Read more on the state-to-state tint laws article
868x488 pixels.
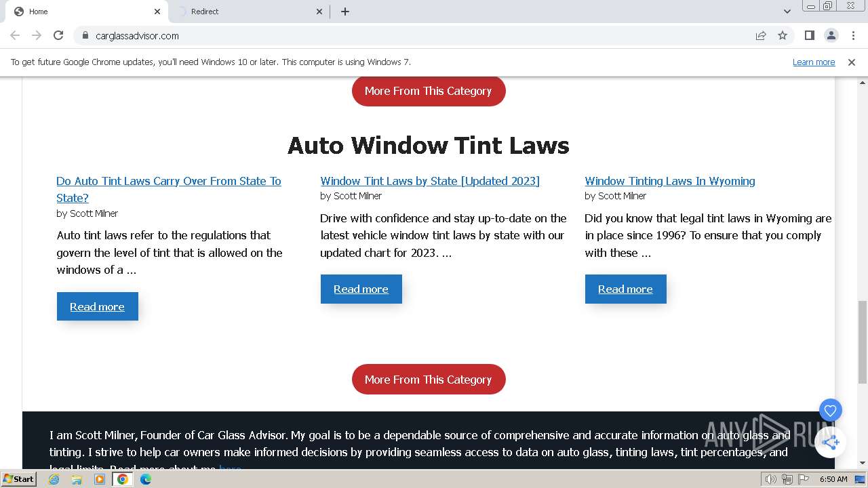tap(97, 306)
